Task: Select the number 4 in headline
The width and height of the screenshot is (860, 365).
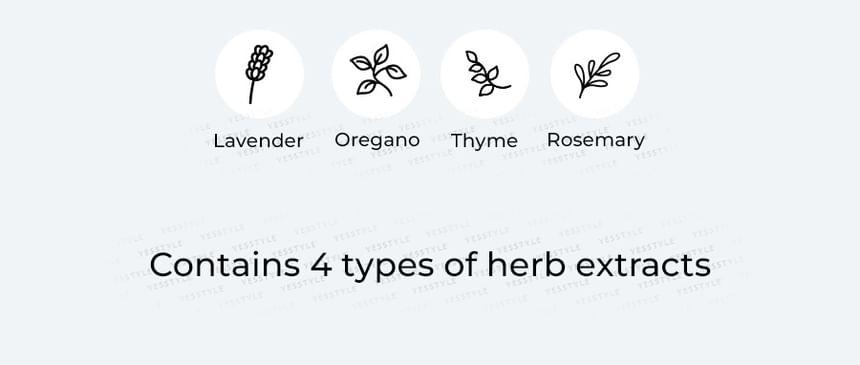Action: point(321,266)
